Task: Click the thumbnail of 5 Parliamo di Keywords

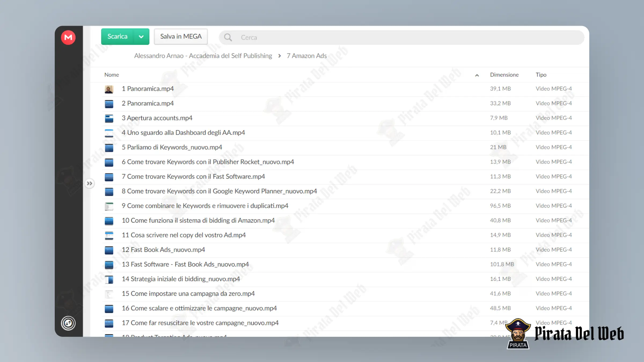Action: point(109,148)
